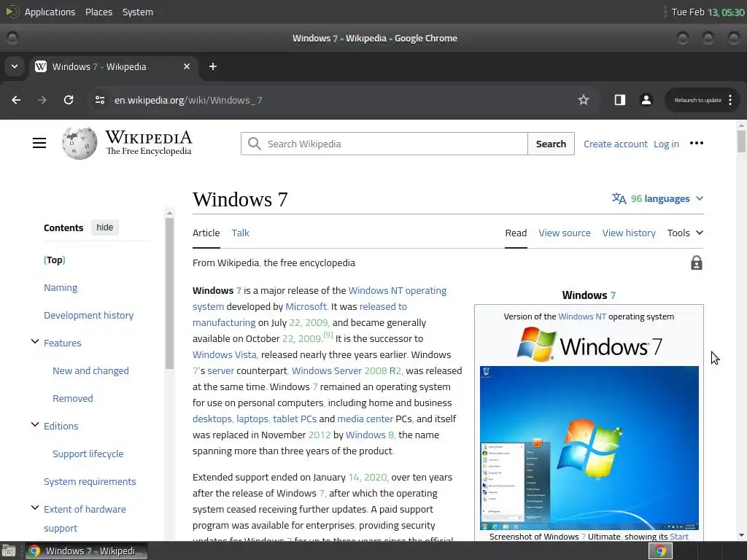The width and height of the screenshot is (747, 560).
Task: Open Wikipedia personal tools ellipsis menu
Action: click(697, 144)
